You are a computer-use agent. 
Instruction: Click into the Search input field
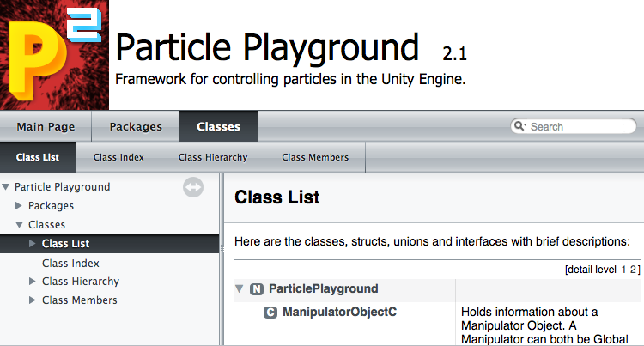[580, 126]
